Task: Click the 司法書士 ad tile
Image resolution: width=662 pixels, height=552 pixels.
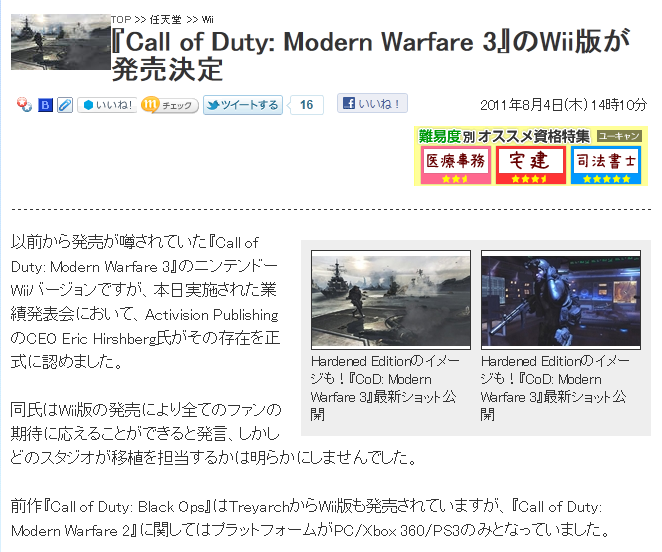Action: 606,165
